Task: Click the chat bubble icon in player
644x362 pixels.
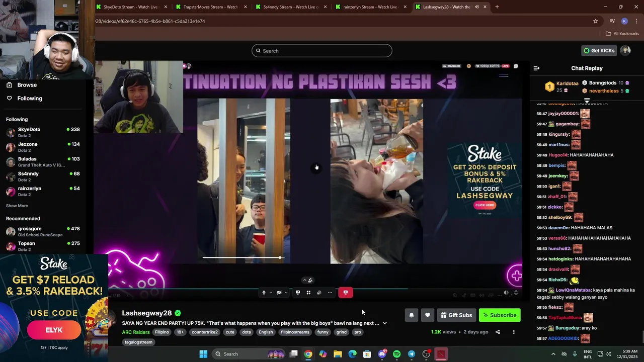Action: pyautogui.click(x=516, y=66)
